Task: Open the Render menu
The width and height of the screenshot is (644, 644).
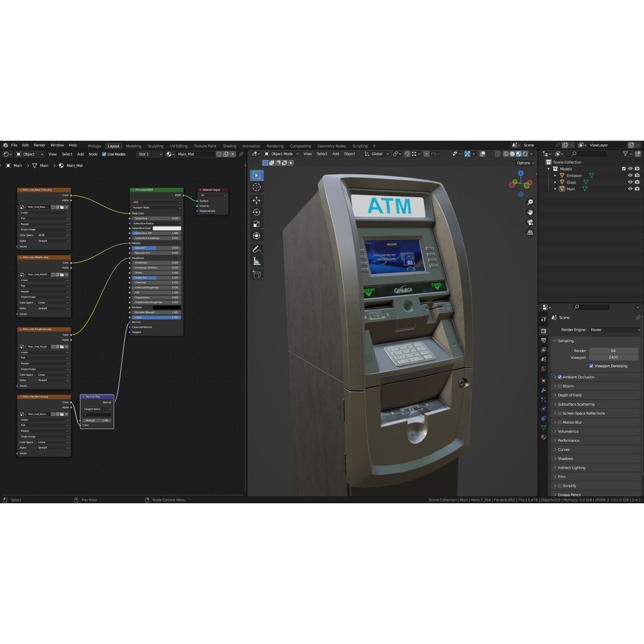Action: pos(39,145)
